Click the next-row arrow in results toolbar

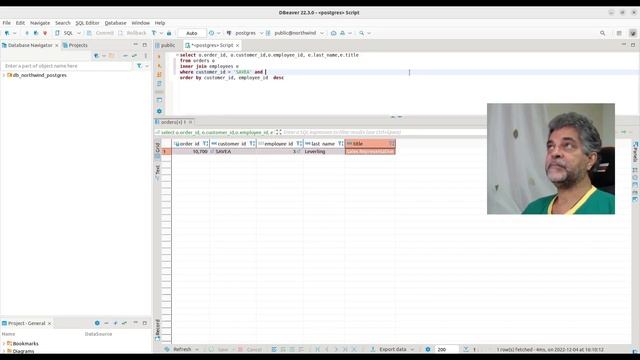336,349
